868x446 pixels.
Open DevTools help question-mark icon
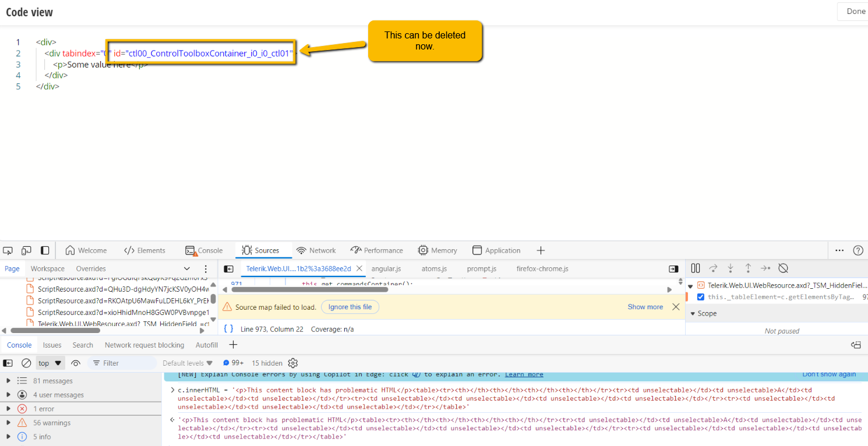[x=858, y=250]
